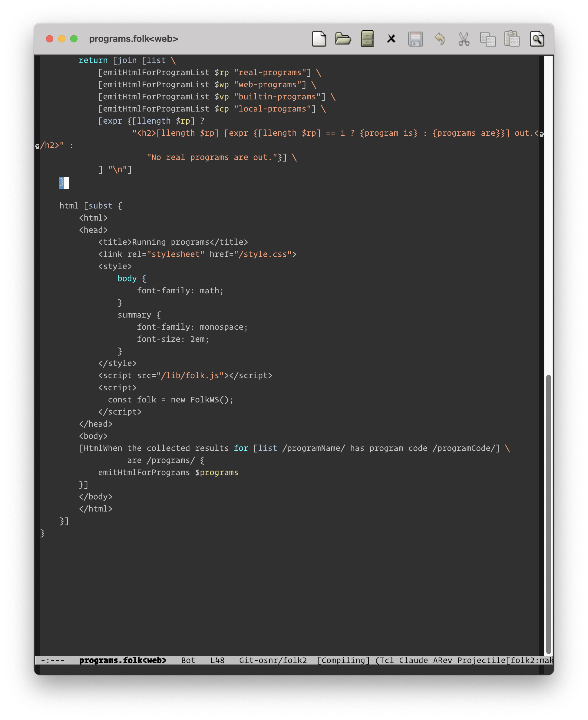Paste with the clipboard icon
Image resolution: width=588 pixels, height=720 pixels.
click(512, 39)
